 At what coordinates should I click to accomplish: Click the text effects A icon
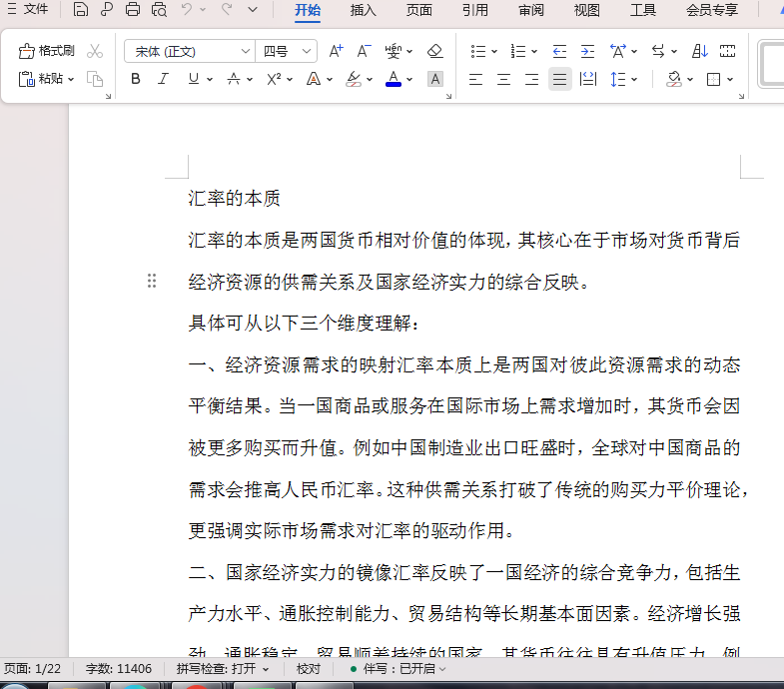314,79
